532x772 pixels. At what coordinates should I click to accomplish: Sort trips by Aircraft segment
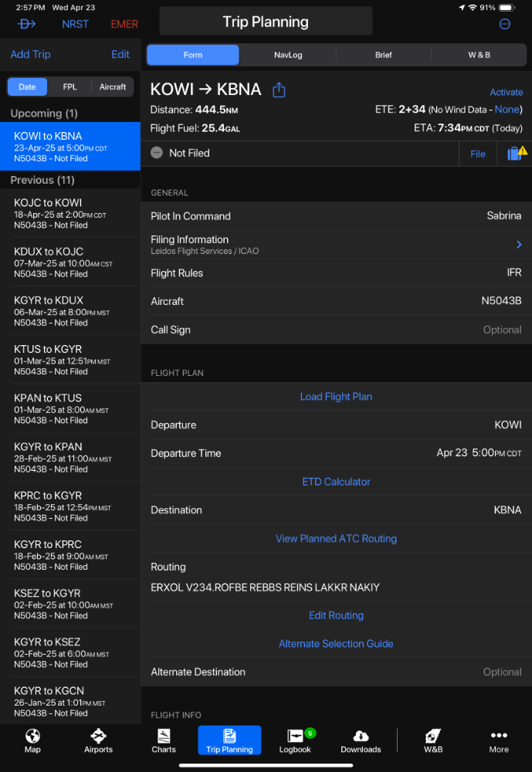point(112,86)
